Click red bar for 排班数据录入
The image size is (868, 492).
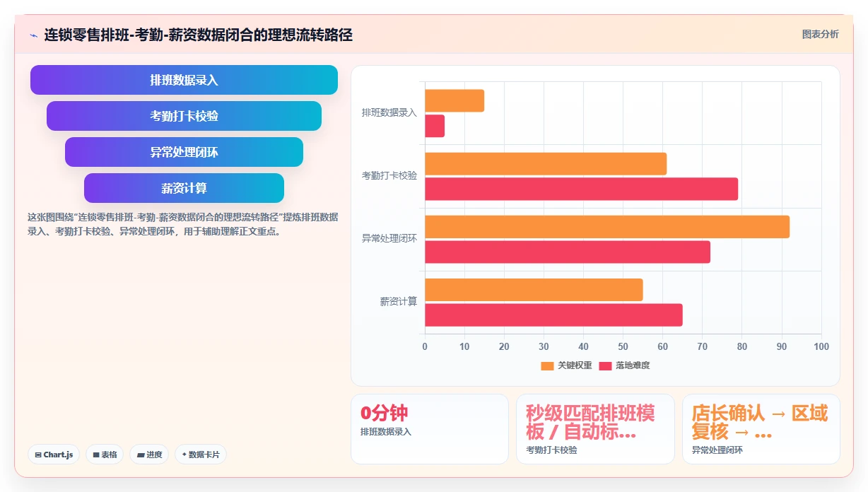435,126
